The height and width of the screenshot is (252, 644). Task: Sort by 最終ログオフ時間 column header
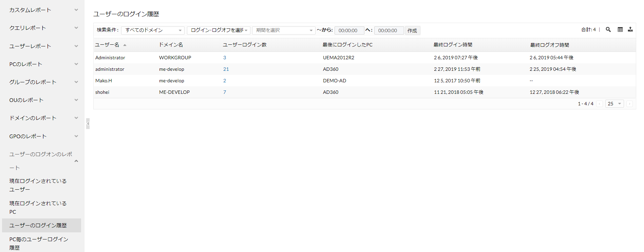550,45
